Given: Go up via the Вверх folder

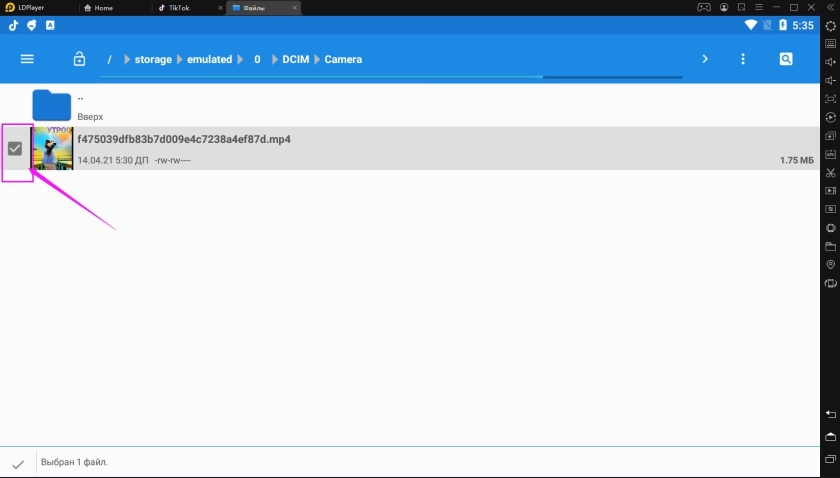Looking at the screenshot, I should (52, 105).
